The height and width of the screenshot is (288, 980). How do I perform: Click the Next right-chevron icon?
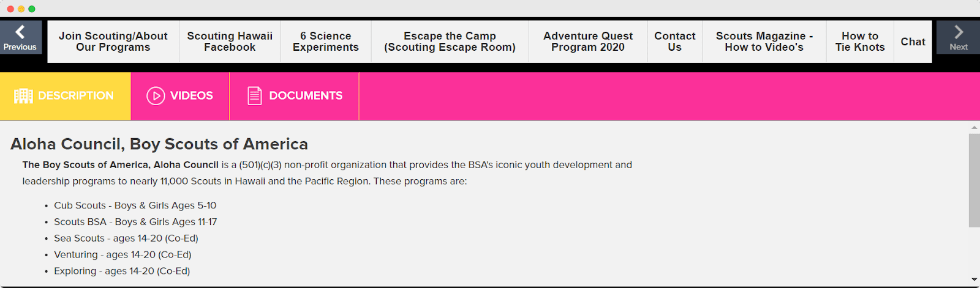tap(959, 32)
